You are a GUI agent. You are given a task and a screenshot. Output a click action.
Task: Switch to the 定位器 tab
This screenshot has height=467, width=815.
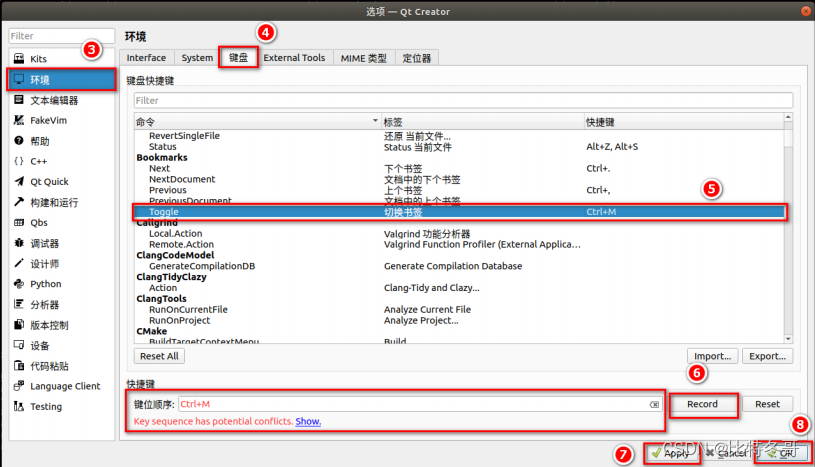pyautogui.click(x=417, y=58)
